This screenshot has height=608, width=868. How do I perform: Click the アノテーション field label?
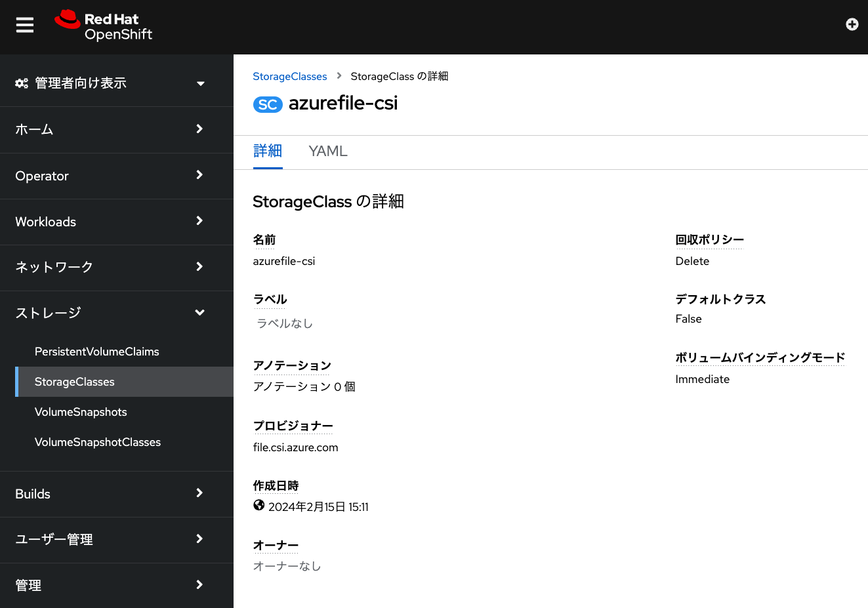[292, 366]
